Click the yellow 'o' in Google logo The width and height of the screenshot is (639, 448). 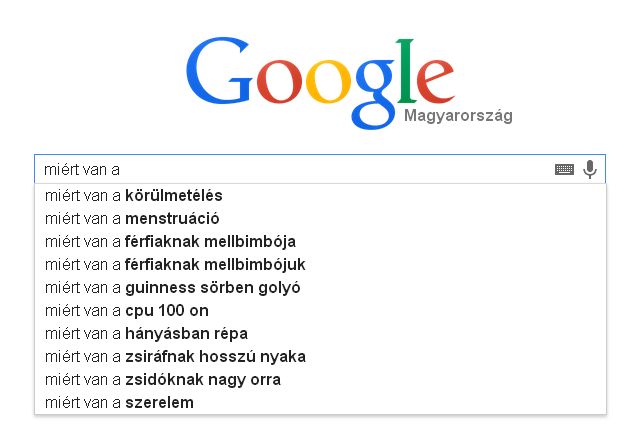click(x=329, y=82)
